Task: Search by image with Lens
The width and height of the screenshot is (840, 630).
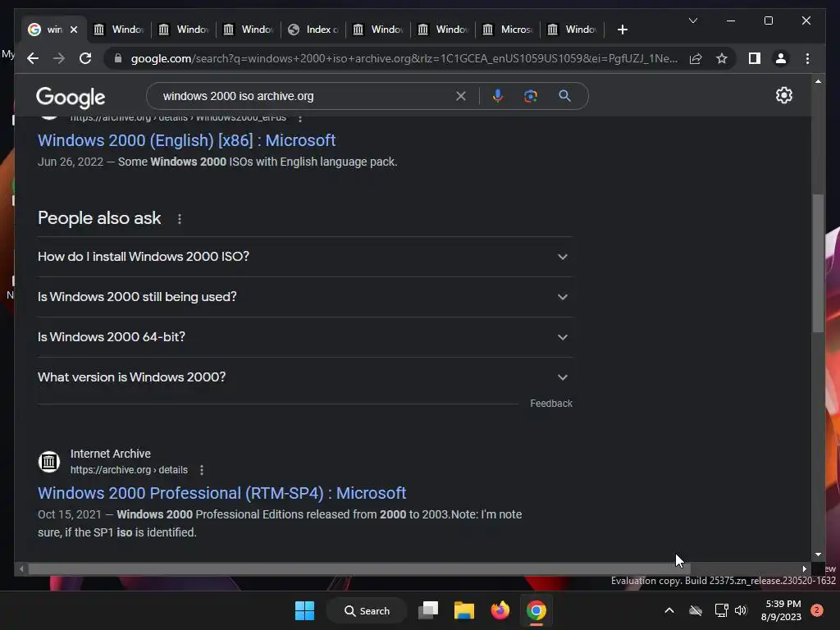Action: click(x=531, y=96)
